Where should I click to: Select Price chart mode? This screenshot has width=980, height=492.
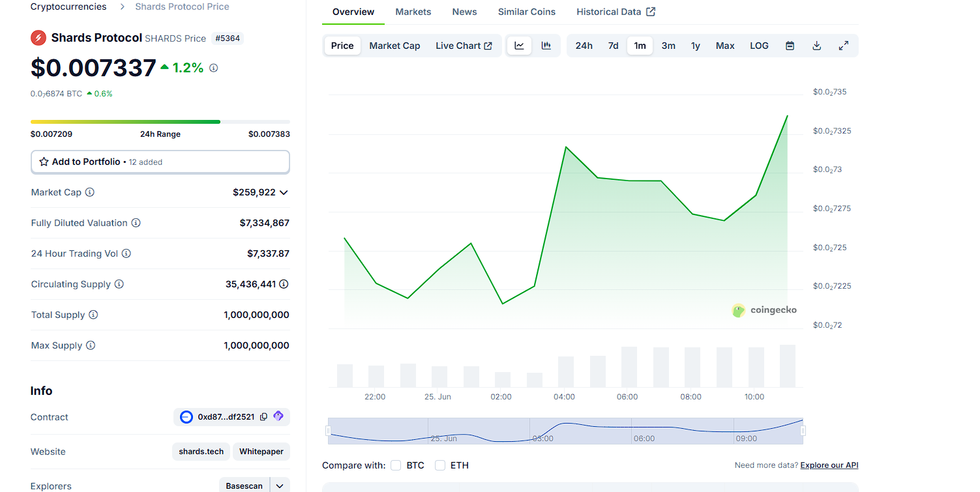click(x=342, y=46)
